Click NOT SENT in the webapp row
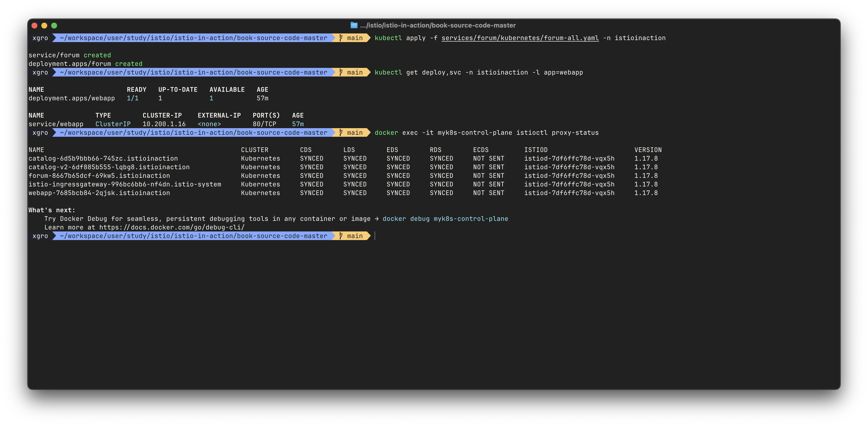 tap(489, 193)
